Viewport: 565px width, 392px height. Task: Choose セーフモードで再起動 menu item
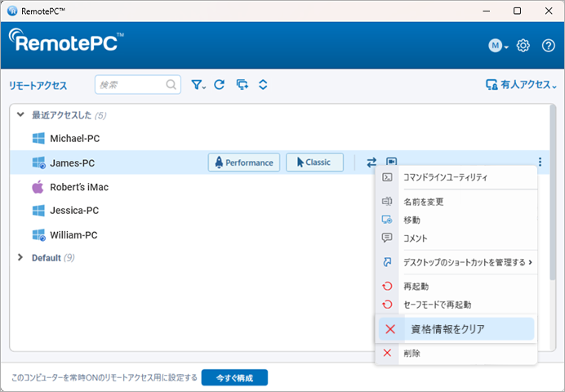point(456,305)
